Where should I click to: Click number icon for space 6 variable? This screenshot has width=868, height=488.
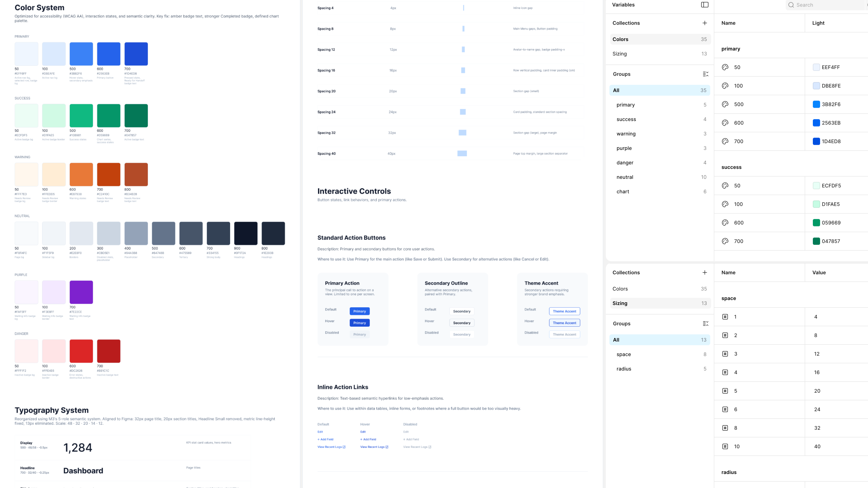point(725,410)
